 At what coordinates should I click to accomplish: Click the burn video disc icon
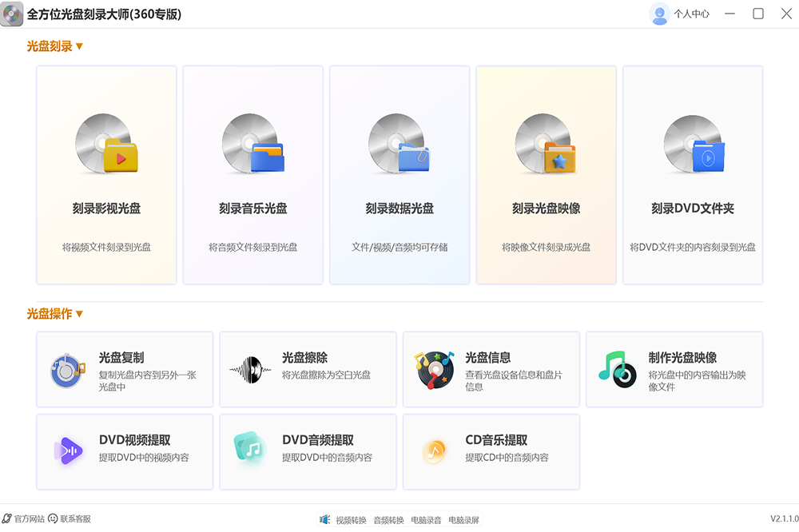click(106, 145)
